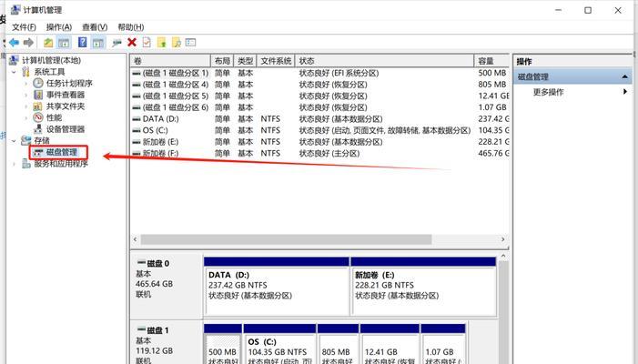The image size is (638, 364).
Task: Click the DATA (D:) 237.42 GB partition block
Action: pyautogui.click(x=277, y=287)
